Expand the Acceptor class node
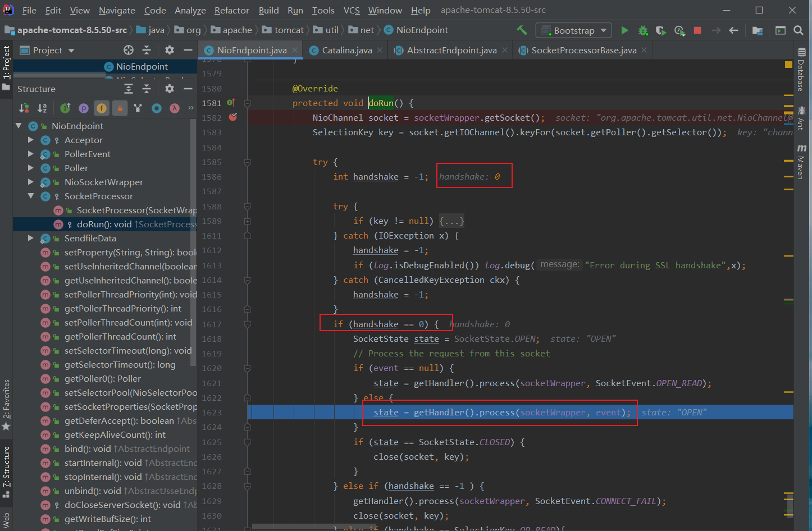This screenshot has height=531, width=812. point(31,140)
